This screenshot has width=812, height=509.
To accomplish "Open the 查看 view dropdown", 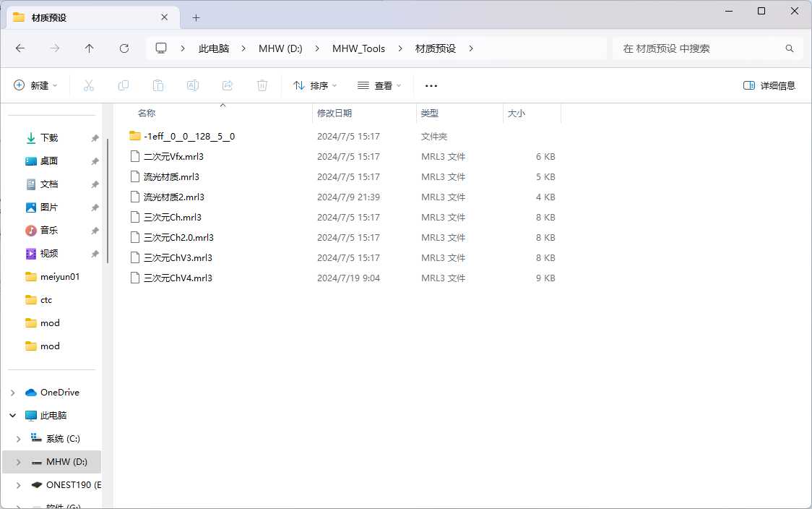I will point(379,85).
